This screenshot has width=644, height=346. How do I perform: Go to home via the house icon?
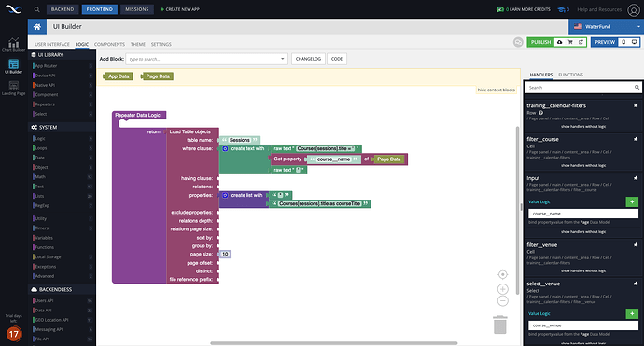click(x=37, y=27)
